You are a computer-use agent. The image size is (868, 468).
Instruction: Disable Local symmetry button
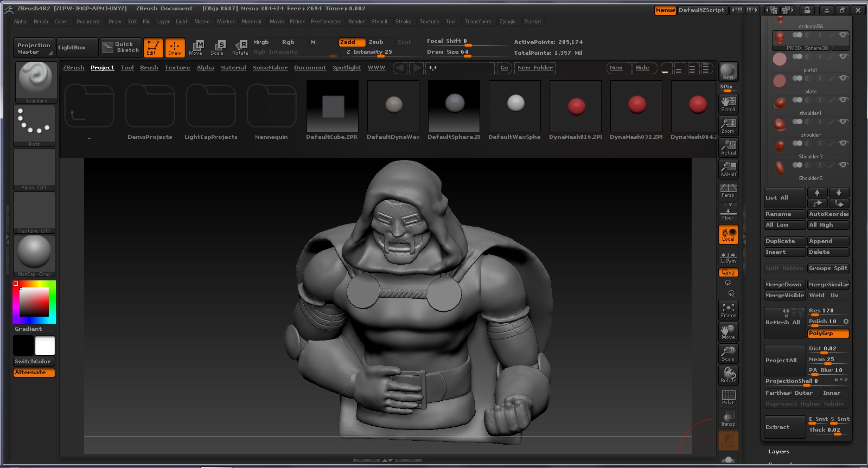tap(728, 234)
